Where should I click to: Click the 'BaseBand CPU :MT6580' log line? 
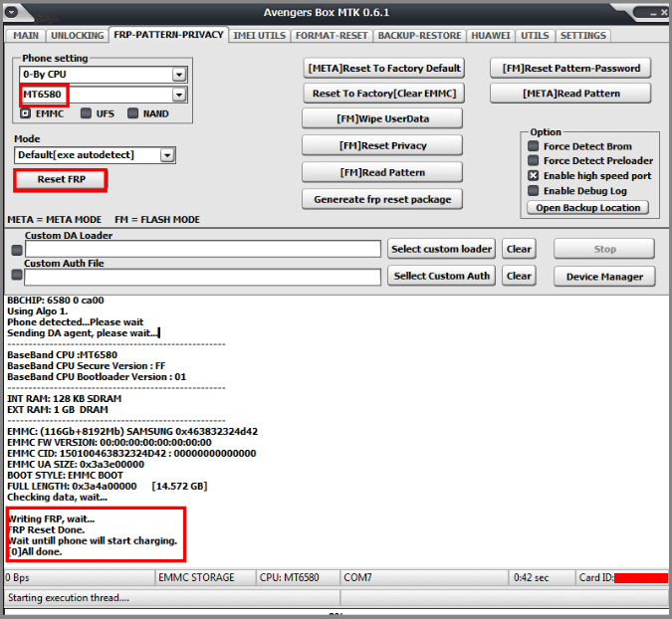tap(62, 355)
